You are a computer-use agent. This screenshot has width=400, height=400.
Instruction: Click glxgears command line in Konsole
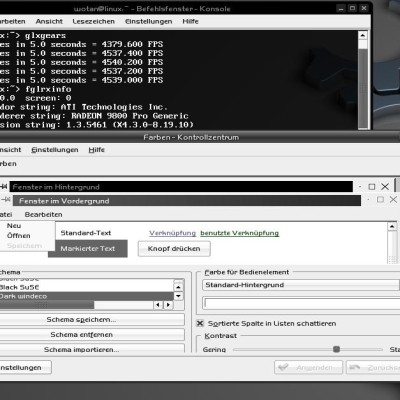pos(33,35)
